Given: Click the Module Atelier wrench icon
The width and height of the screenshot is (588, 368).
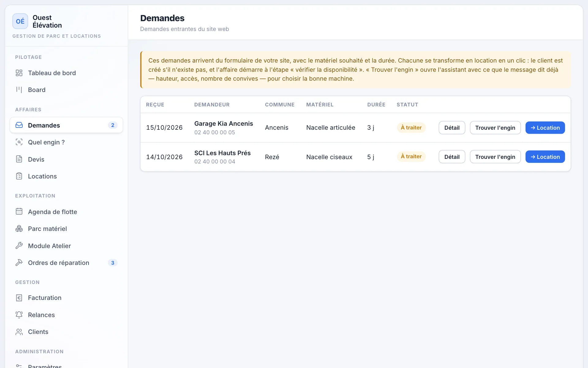Looking at the screenshot, I should [x=19, y=246].
